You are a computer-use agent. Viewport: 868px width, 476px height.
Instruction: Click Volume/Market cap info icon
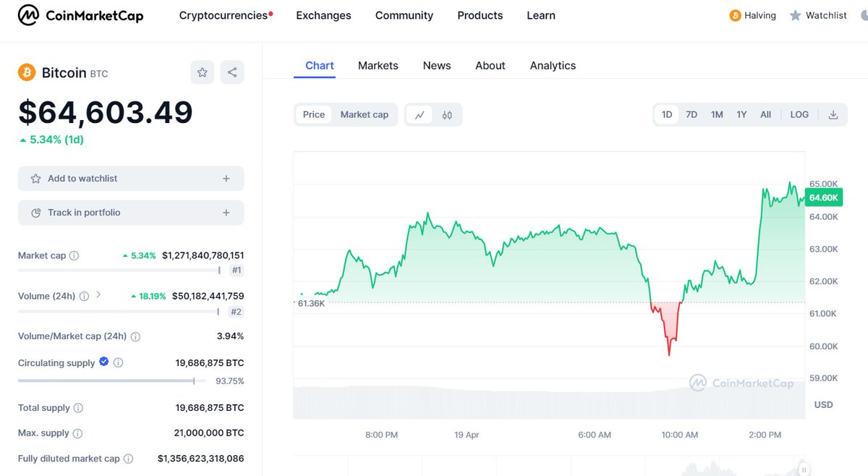136,336
